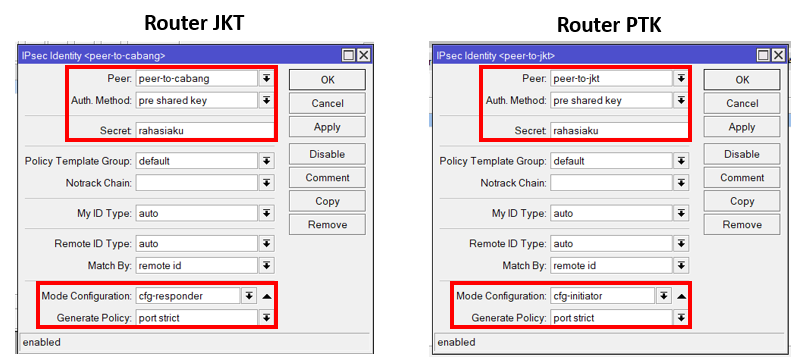
Task: Click Remove in Router JKT dialog
Action: tap(327, 224)
